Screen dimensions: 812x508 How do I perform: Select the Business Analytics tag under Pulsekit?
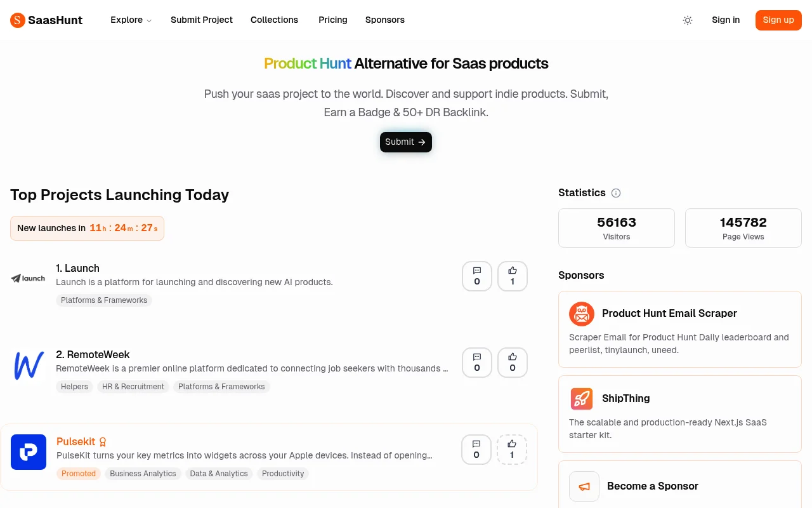[x=143, y=474]
